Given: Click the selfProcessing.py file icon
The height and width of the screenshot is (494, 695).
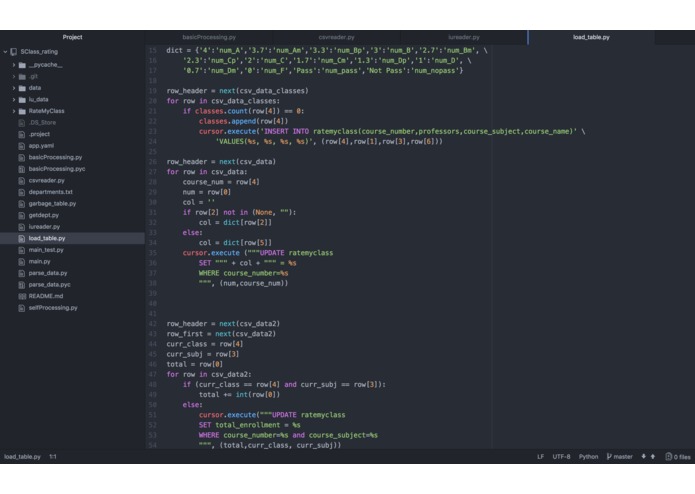Looking at the screenshot, I should [21, 308].
